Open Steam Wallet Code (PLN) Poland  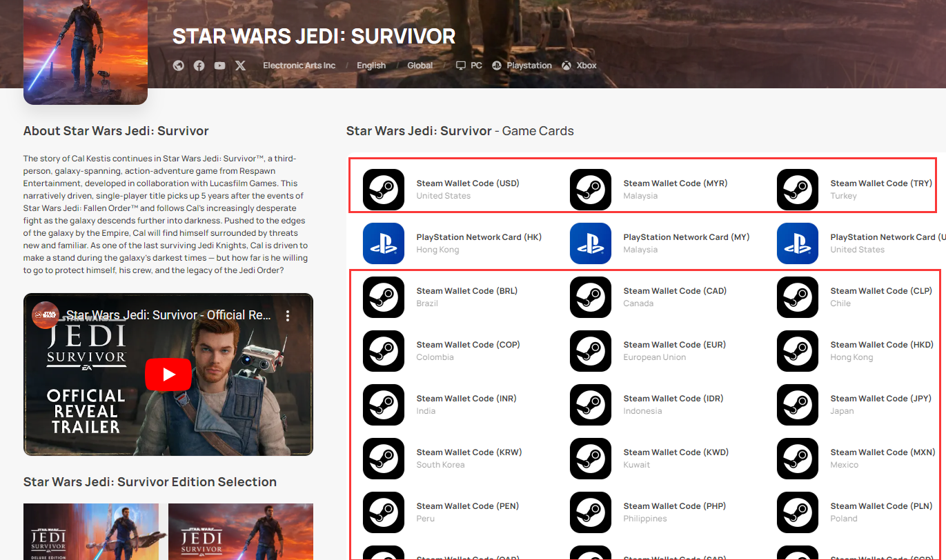coord(855,512)
